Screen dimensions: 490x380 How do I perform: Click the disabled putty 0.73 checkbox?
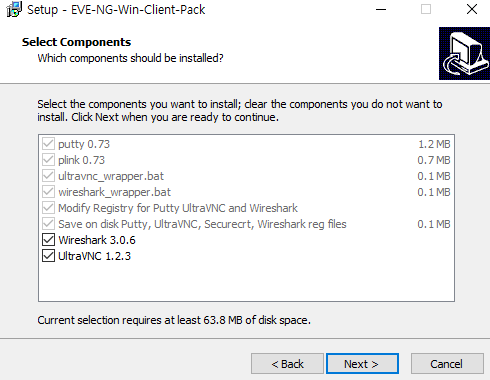pos(49,144)
